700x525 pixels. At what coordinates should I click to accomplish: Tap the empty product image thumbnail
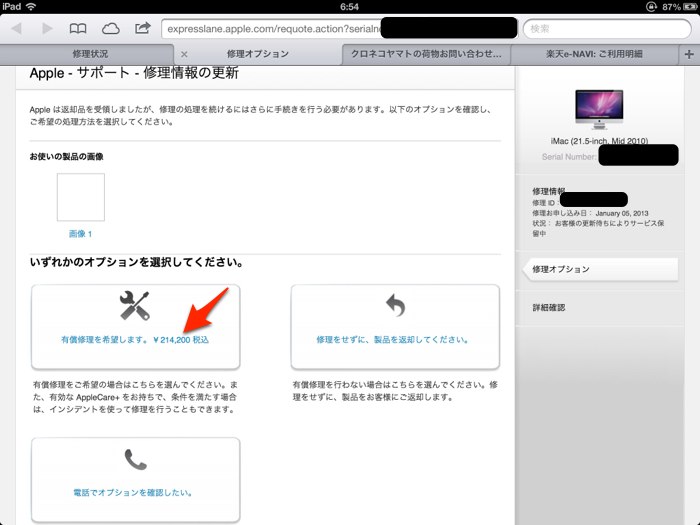[81, 197]
